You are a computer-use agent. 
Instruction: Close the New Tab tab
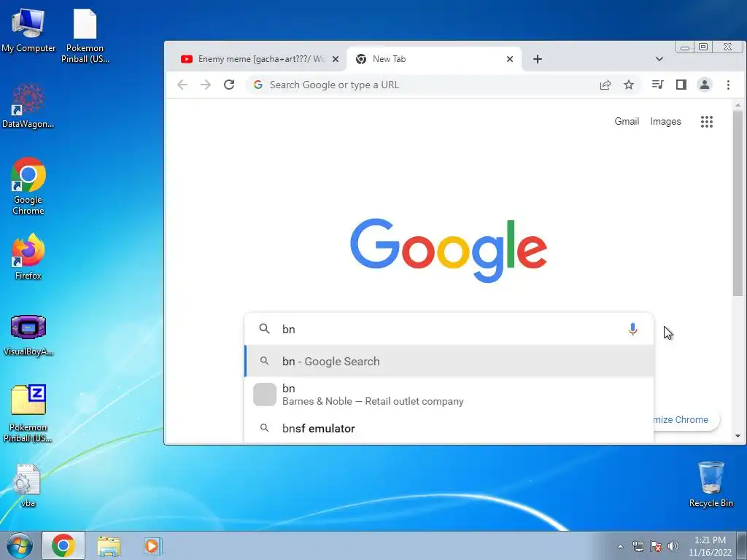510,59
